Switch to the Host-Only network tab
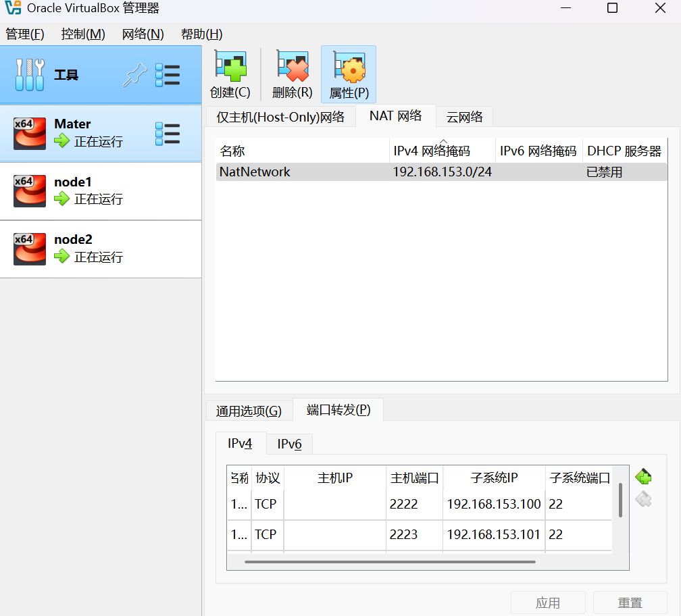Viewport: 681px width, 616px height. (280, 117)
